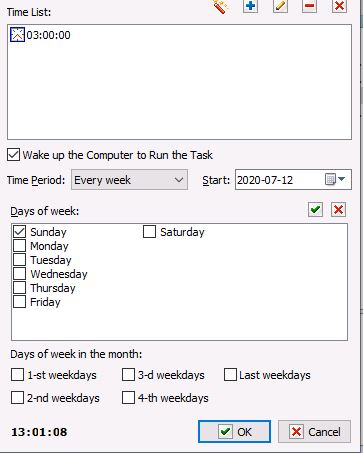Select the 03:00:00 time entry
The image size is (363, 453).
[41, 35]
